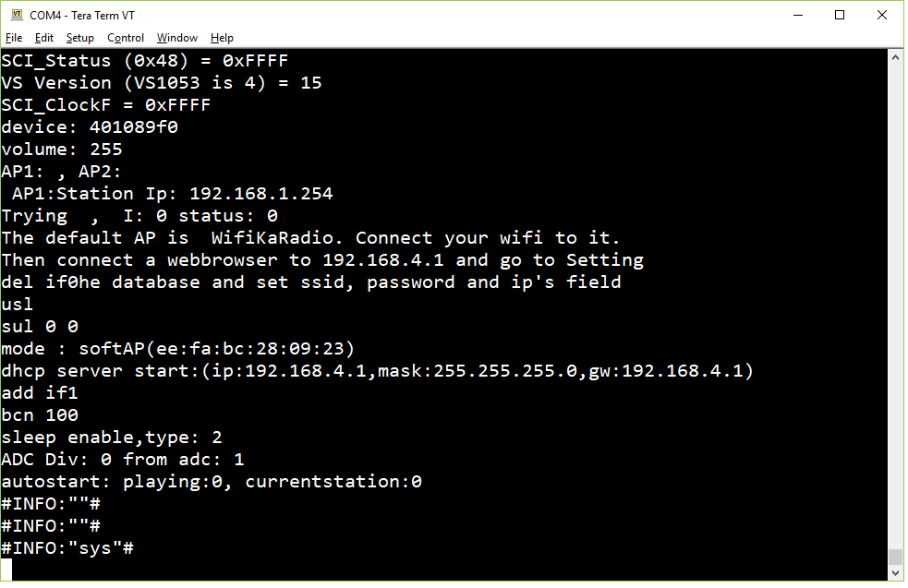Screen dimensions: 908x588
Task: Open the Edit menu
Action: pyautogui.click(x=44, y=38)
